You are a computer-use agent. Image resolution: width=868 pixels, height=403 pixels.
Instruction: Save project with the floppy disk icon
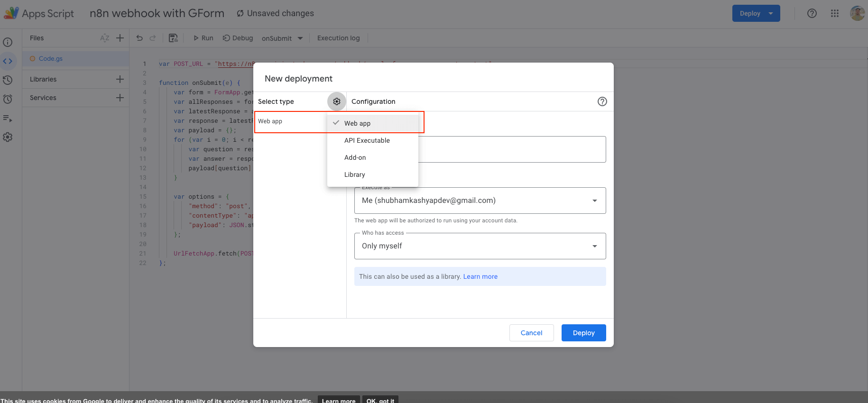173,38
